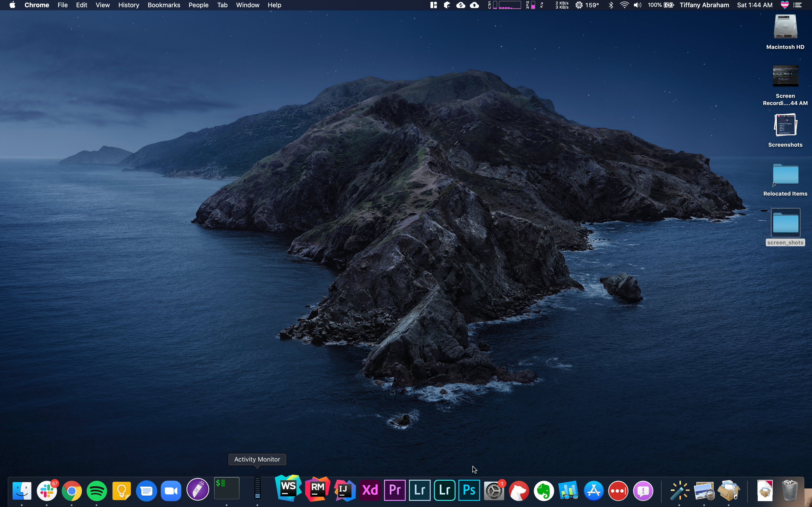This screenshot has height=507, width=812.
Task: Open Evernote in the dock
Action: coord(544,491)
